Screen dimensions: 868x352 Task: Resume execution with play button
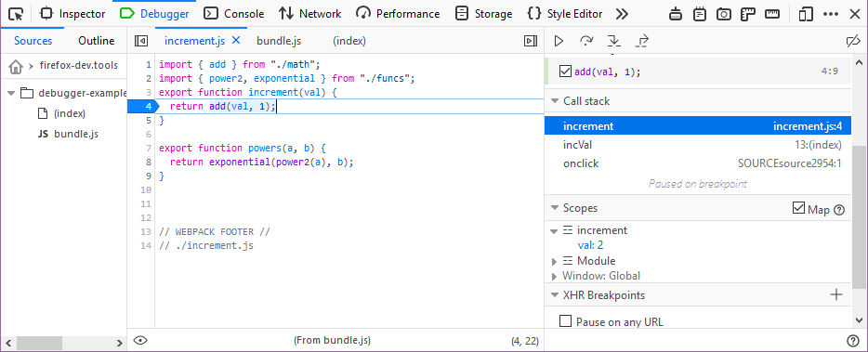point(559,41)
